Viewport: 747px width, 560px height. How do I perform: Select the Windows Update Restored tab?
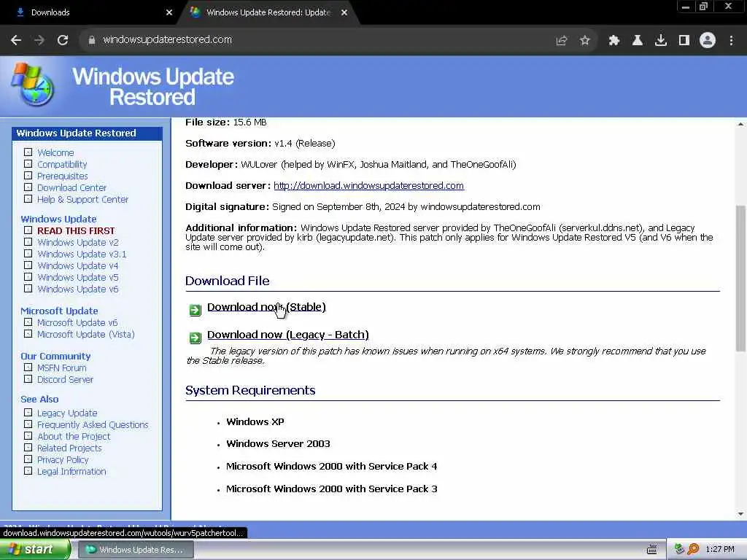click(267, 12)
